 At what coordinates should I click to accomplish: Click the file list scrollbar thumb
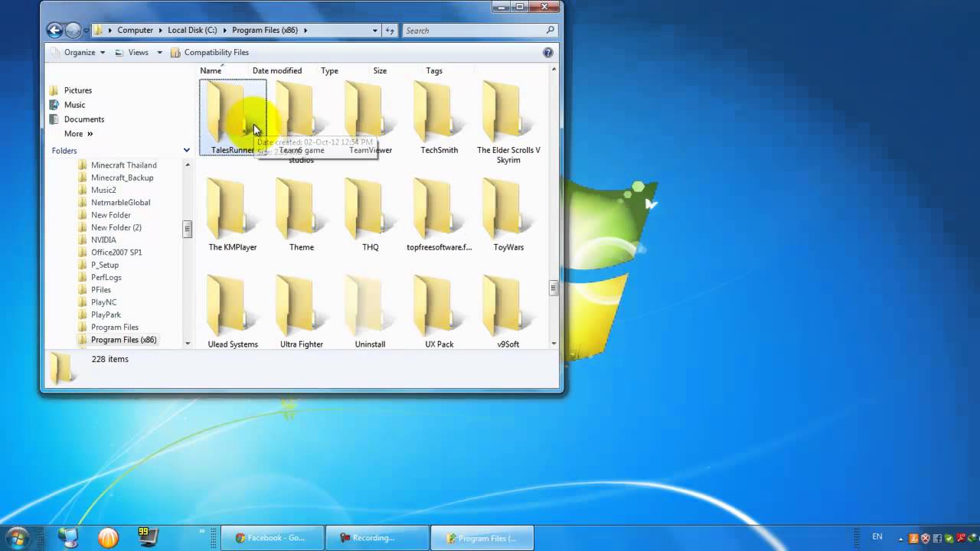(554, 288)
